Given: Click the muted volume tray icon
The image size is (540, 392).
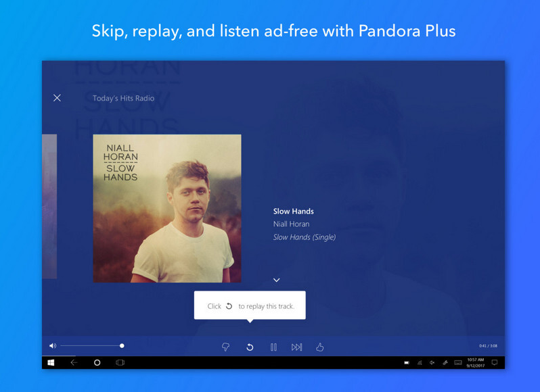Looking at the screenshot, I should coord(432,363).
